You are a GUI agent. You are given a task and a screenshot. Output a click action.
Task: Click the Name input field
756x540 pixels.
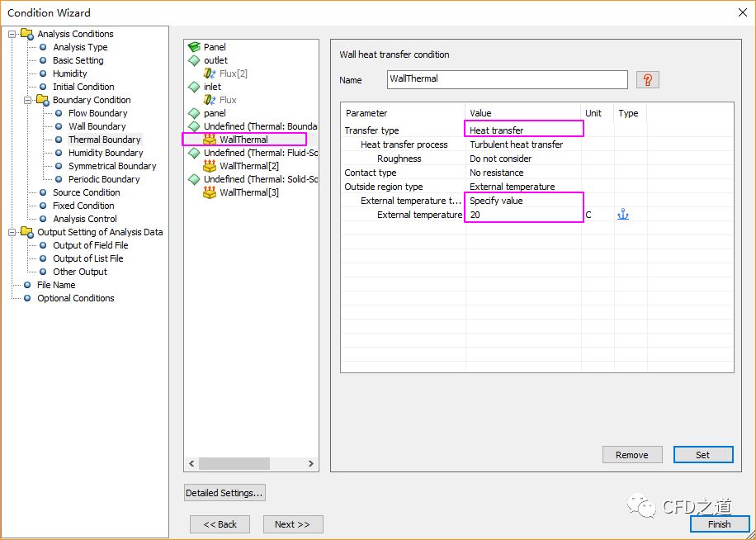click(x=507, y=79)
